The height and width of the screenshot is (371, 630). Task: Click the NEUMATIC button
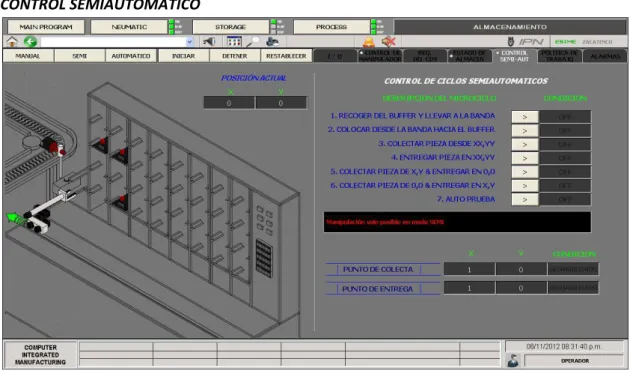point(129,27)
